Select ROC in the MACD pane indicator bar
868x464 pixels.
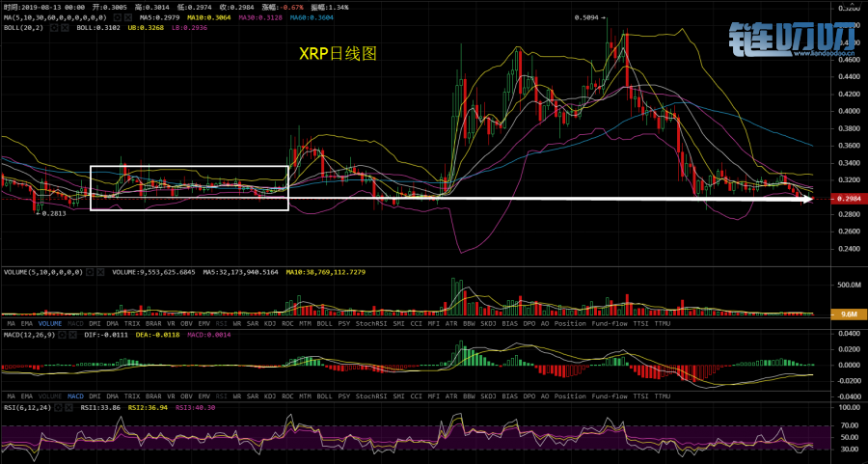pos(287,396)
